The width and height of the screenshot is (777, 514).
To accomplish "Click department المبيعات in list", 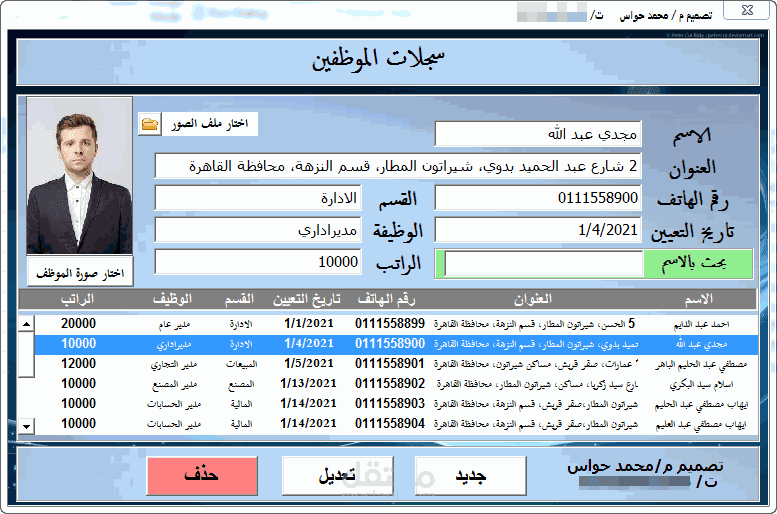I will pyautogui.click(x=241, y=364).
